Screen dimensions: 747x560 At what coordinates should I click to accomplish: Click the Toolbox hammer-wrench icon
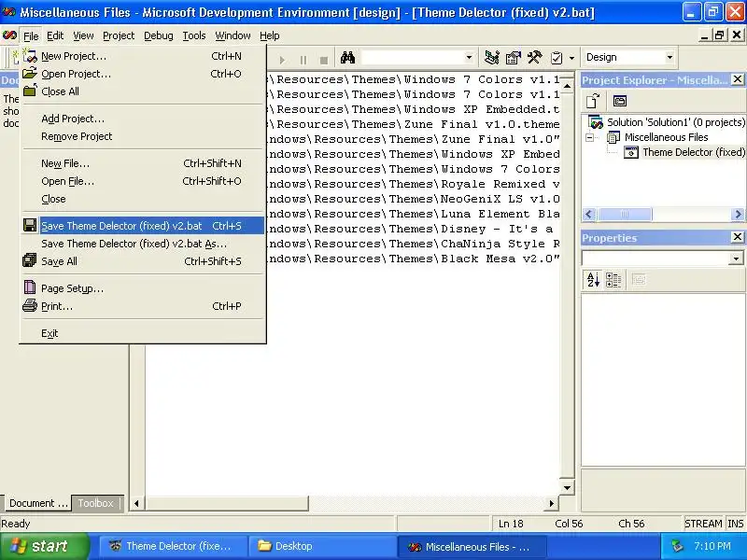534,58
